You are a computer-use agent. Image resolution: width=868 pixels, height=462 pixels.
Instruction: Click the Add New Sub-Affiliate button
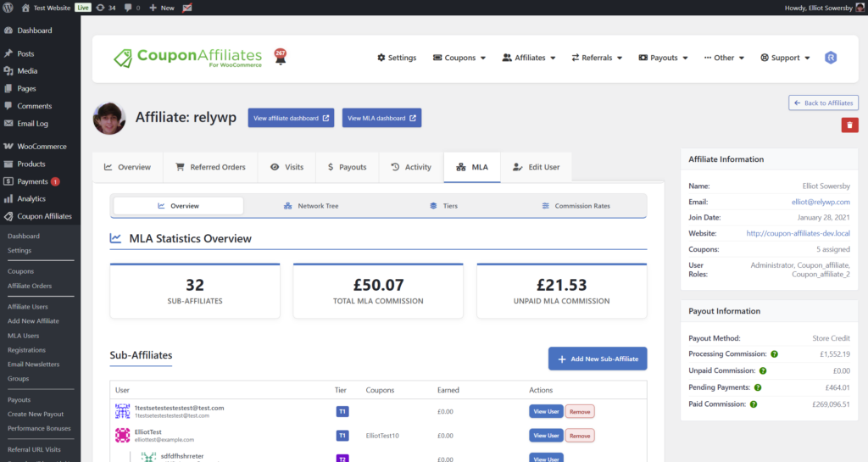[598, 359]
